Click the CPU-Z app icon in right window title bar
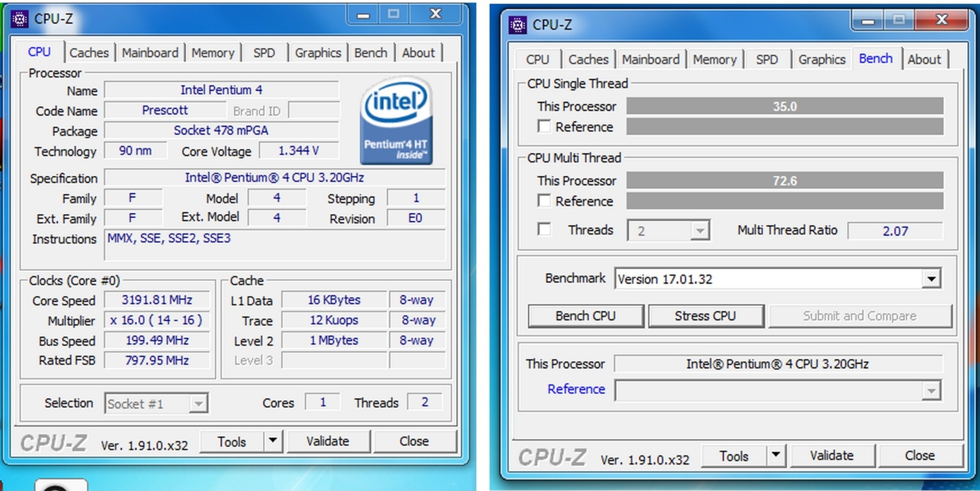This screenshot has height=491, width=980. click(x=518, y=25)
